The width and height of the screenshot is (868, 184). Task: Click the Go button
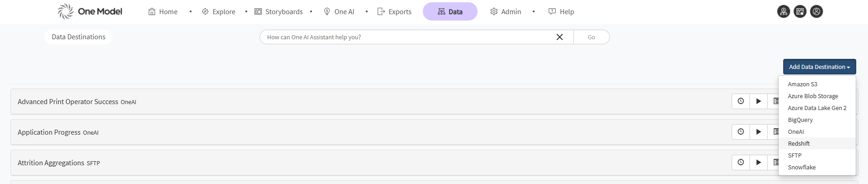[x=591, y=37]
